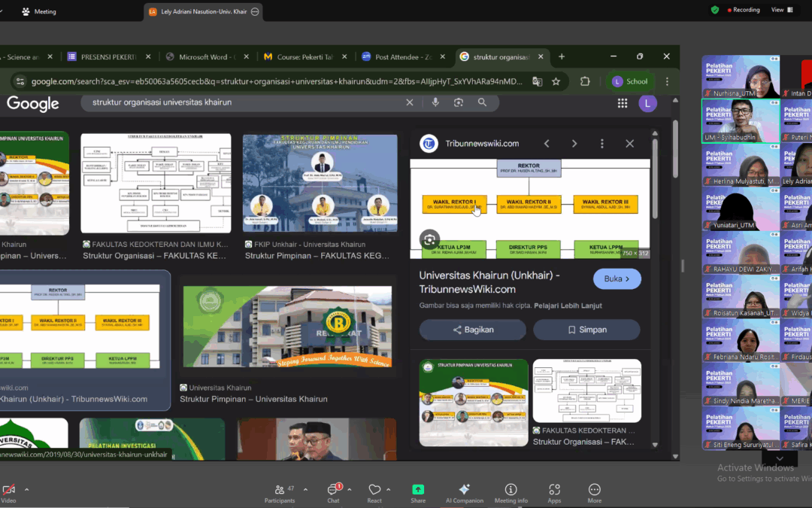Click the Recording indicator

pyautogui.click(x=744, y=10)
